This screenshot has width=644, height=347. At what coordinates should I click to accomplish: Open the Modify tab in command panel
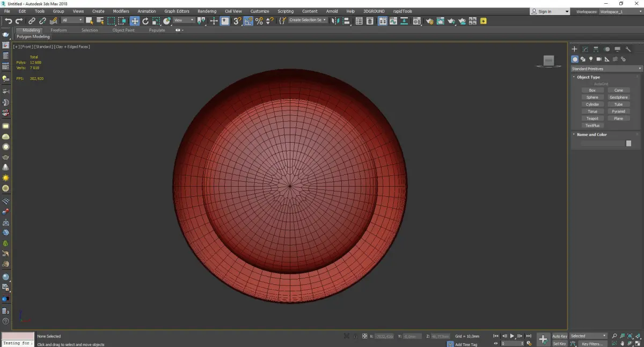tap(585, 49)
